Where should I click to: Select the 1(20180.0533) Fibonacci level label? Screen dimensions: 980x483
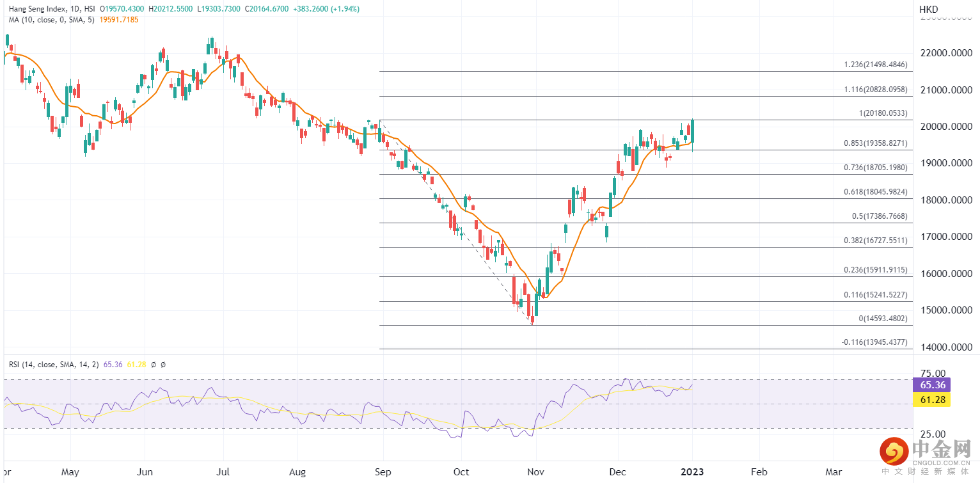point(883,113)
